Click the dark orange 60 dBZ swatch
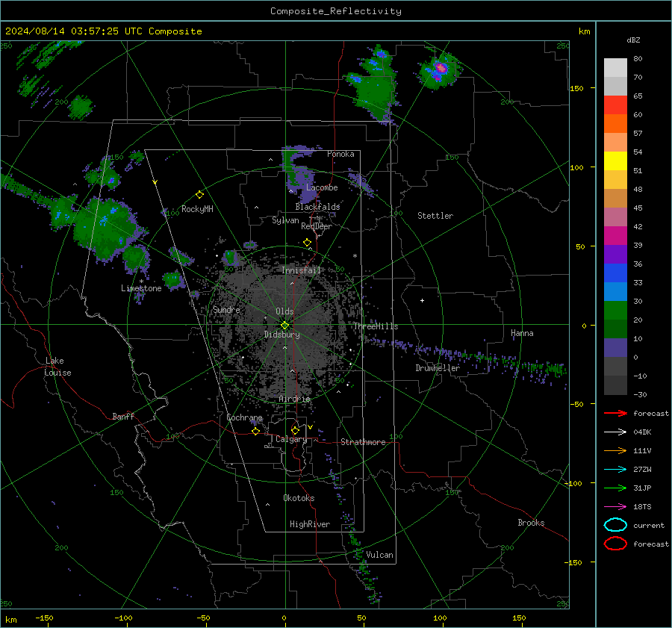672x628 pixels. (x=615, y=124)
